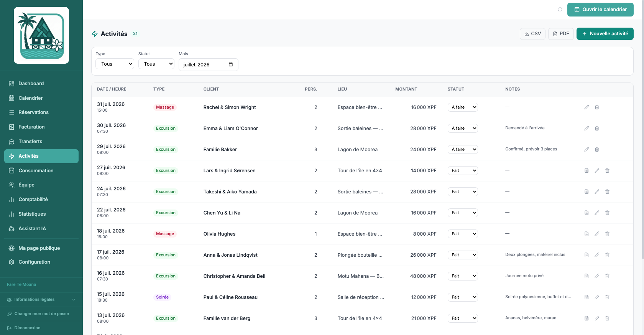The height and width of the screenshot is (335, 644).
Task: Click the Mois field showing juillet 2026
Action: coord(209,65)
